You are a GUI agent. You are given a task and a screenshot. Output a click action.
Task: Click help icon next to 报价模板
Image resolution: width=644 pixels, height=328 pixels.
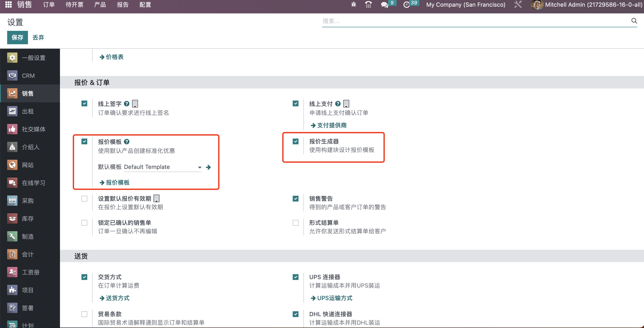coord(127,142)
